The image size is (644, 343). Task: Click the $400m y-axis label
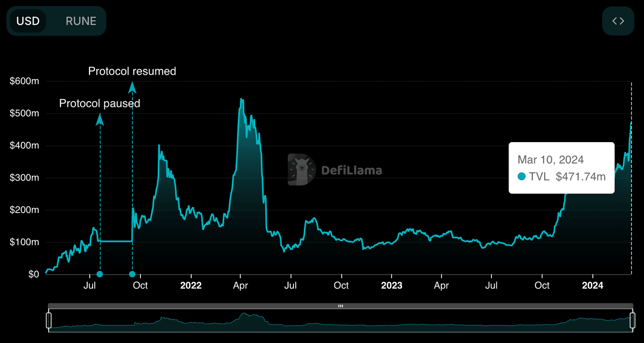pos(24,146)
